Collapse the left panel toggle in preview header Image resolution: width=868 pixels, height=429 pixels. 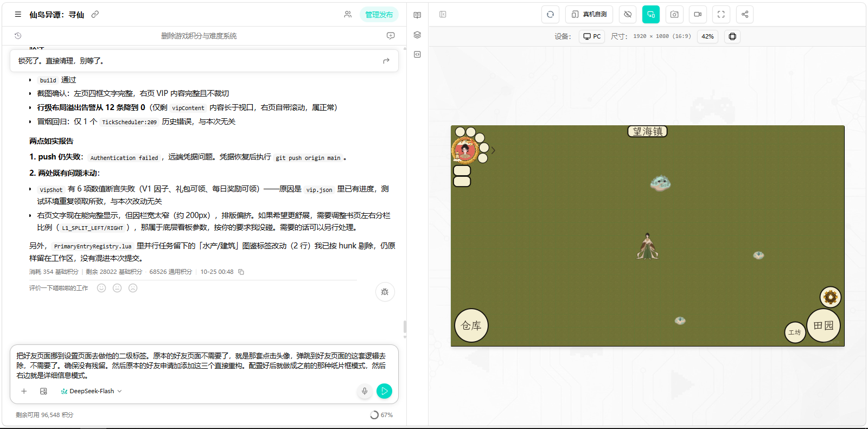pyautogui.click(x=443, y=15)
